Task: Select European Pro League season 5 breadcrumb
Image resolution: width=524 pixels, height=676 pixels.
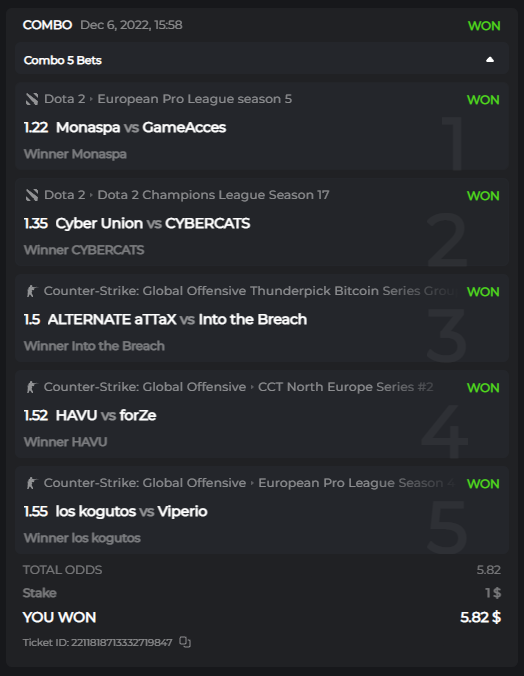Action: [x=195, y=99]
